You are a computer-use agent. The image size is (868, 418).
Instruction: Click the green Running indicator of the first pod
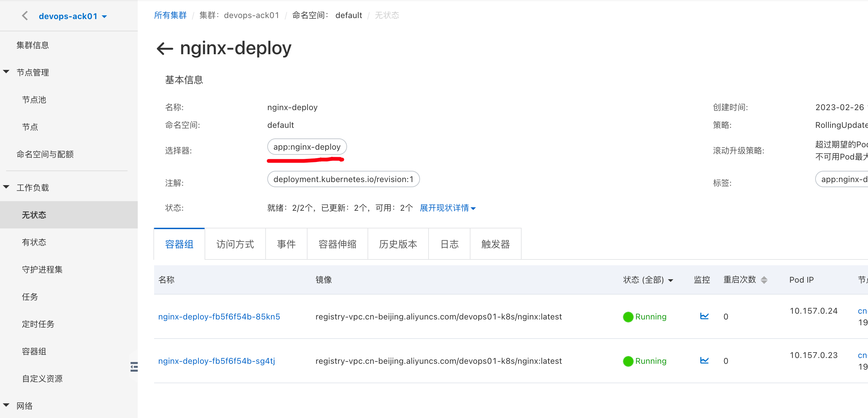[x=628, y=316]
